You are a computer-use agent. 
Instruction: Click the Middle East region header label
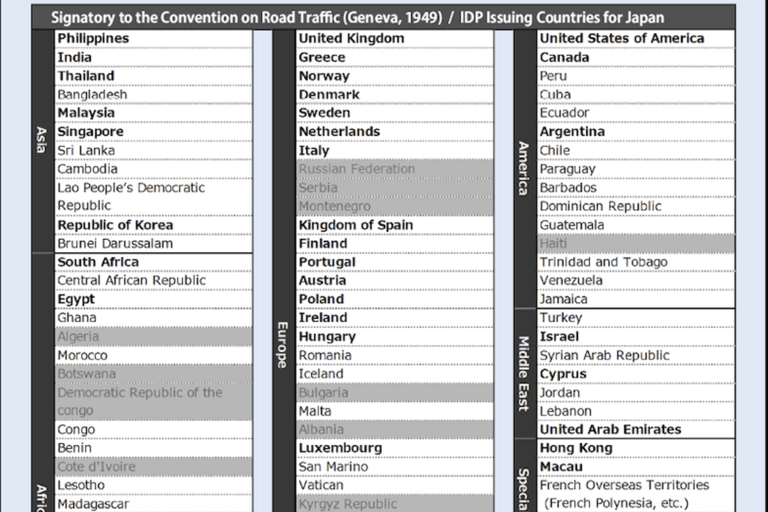click(x=522, y=373)
